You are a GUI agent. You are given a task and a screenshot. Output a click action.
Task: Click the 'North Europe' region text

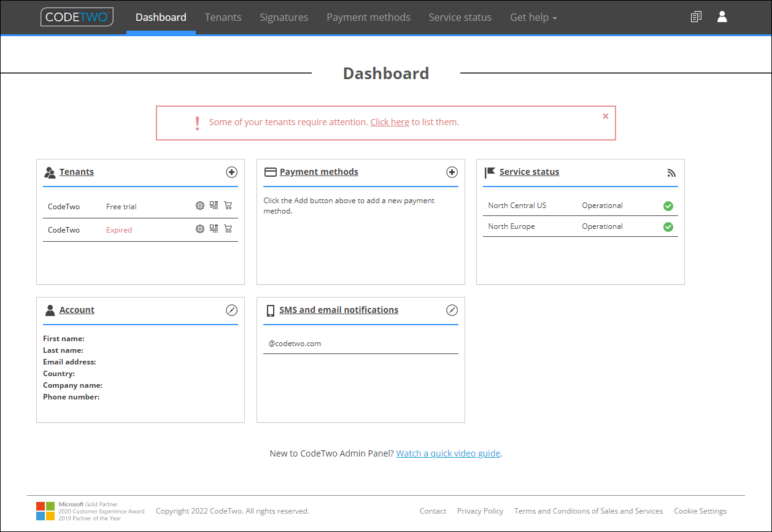[x=512, y=226]
